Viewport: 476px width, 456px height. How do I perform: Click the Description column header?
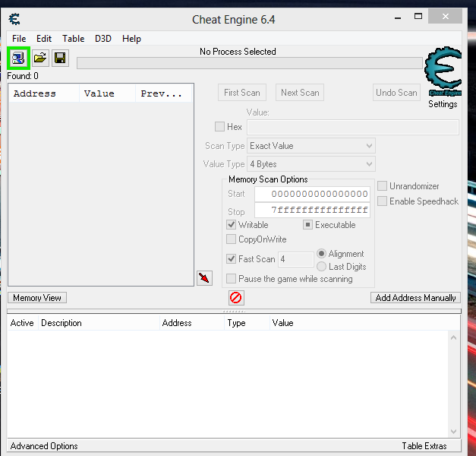99,323
